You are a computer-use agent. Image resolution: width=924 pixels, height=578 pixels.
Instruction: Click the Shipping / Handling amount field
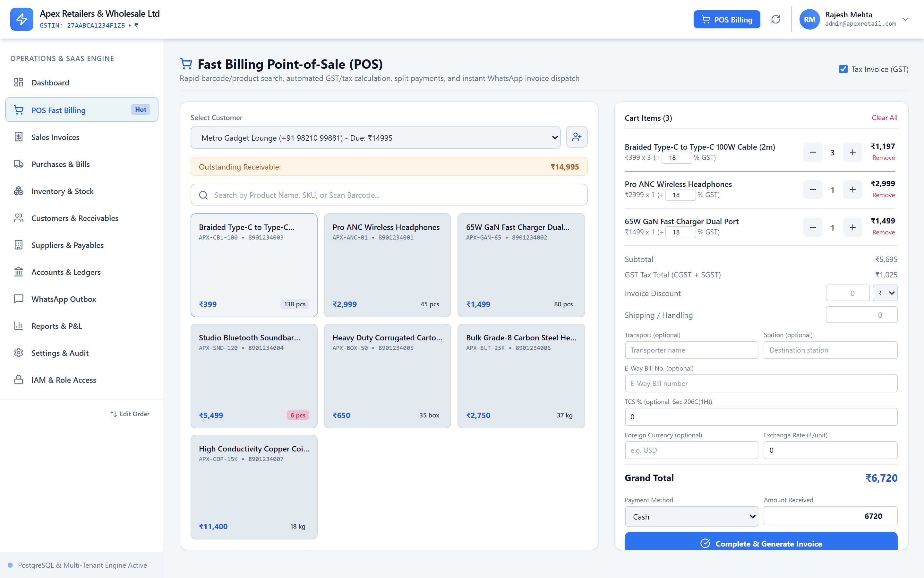861,315
